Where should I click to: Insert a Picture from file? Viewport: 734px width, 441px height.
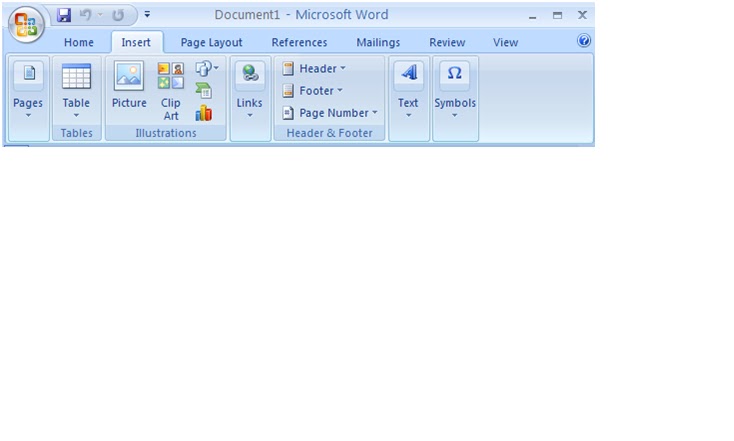[129, 85]
